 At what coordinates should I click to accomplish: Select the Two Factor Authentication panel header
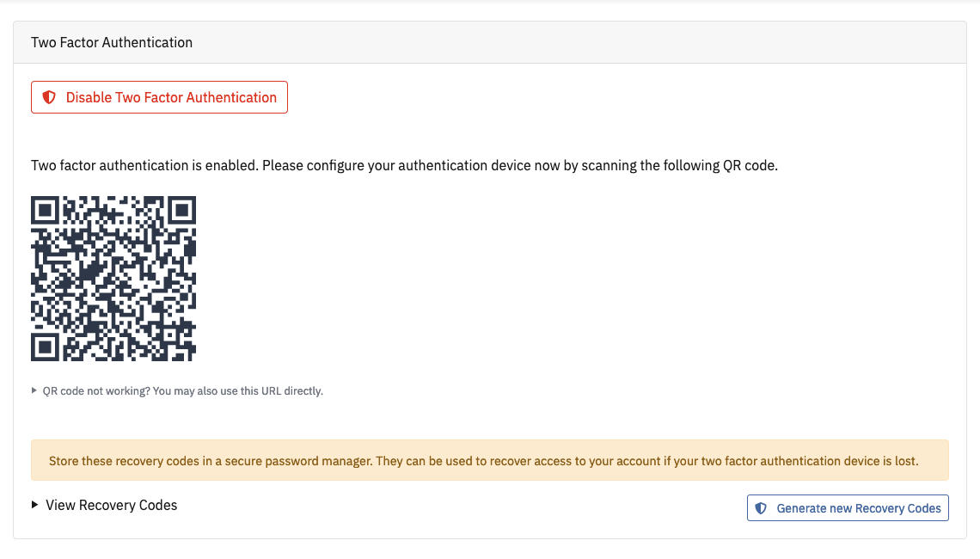click(x=111, y=41)
